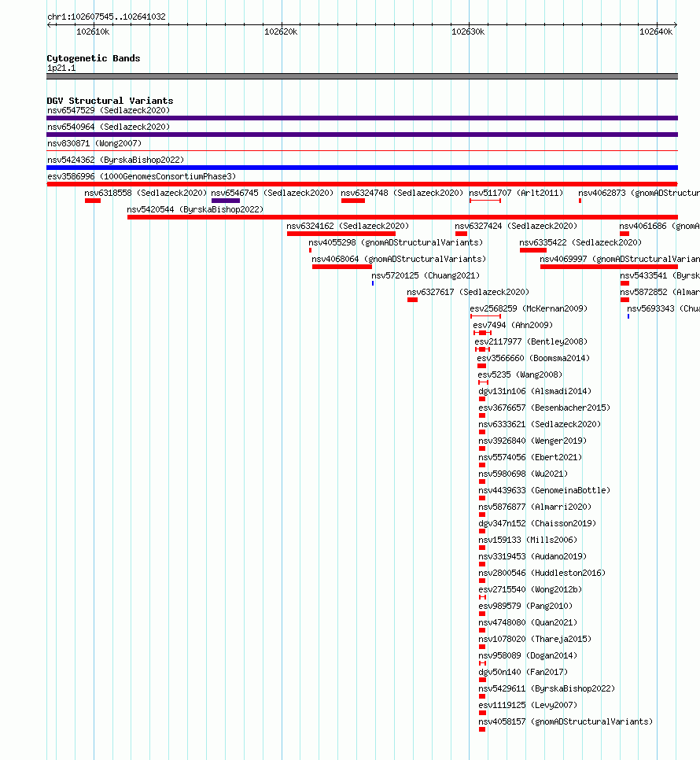Open nsv1078020 (Thareja2015) variant
The width and height of the screenshot is (700, 760).
536,638
